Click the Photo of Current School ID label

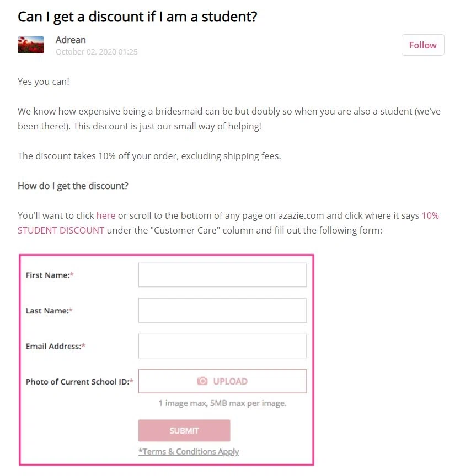78,381
